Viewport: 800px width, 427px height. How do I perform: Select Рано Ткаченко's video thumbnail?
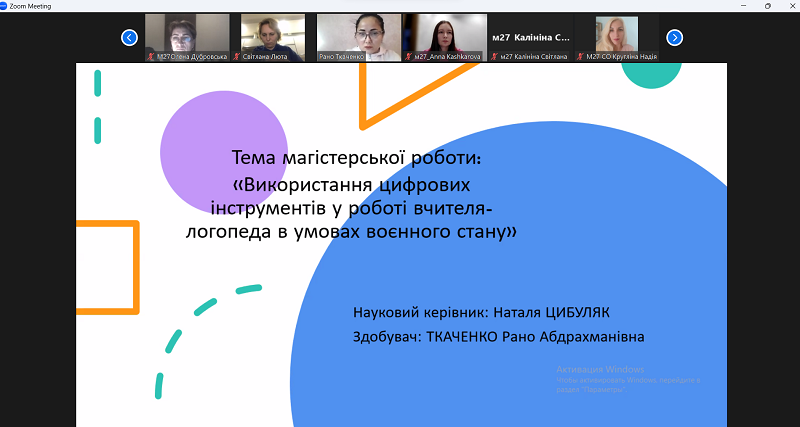tap(358, 33)
